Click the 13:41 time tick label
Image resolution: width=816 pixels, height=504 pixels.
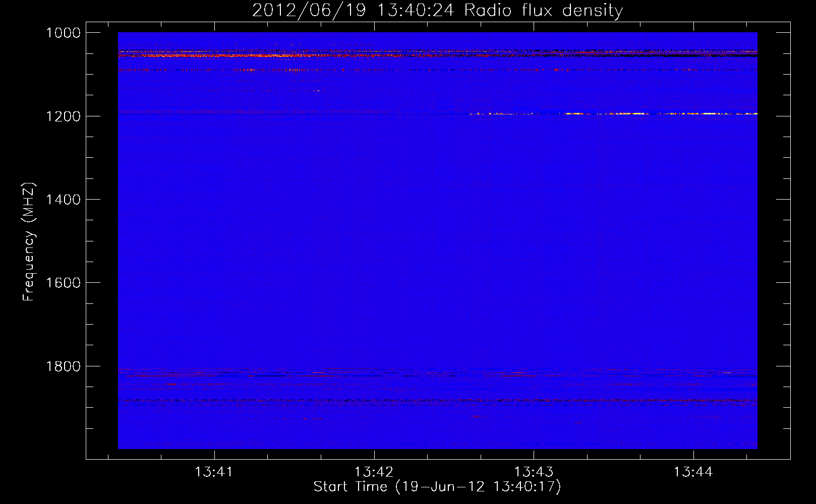214,472
